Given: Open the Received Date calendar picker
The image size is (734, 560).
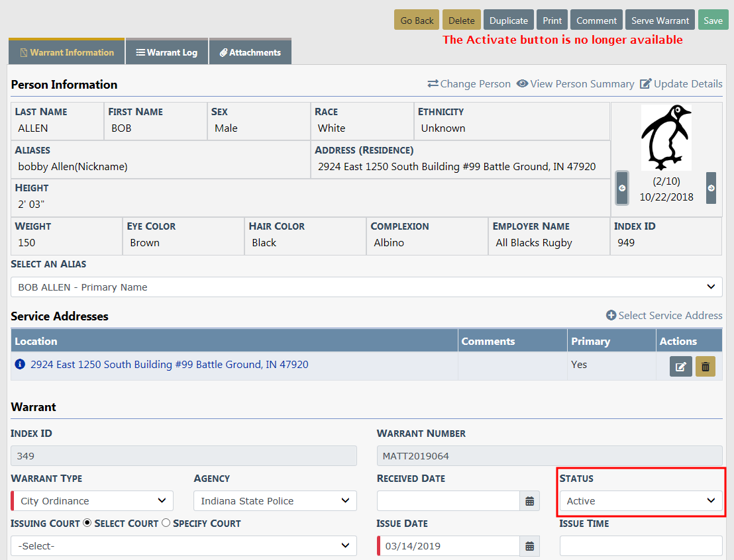Looking at the screenshot, I should click(x=529, y=501).
